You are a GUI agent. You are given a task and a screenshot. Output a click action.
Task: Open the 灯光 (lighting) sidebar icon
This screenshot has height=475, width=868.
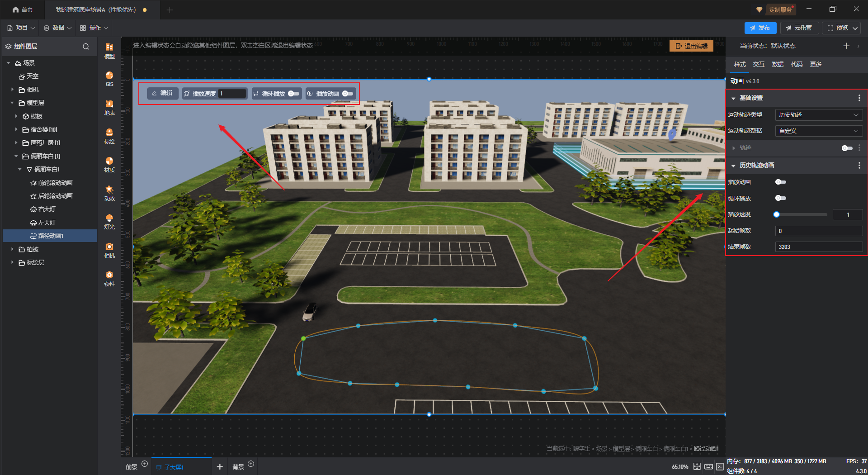[x=109, y=221]
